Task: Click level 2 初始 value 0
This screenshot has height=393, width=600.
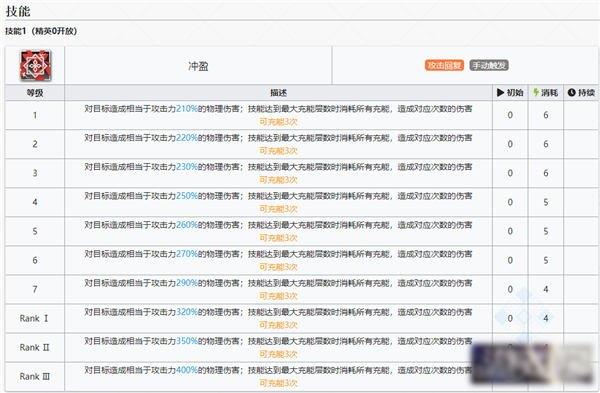Action: click(x=510, y=144)
